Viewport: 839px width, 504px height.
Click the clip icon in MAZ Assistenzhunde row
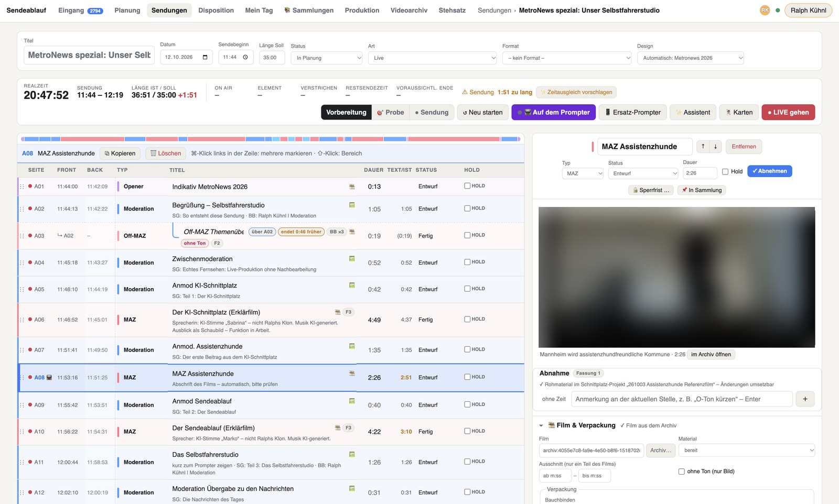[352, 373]
